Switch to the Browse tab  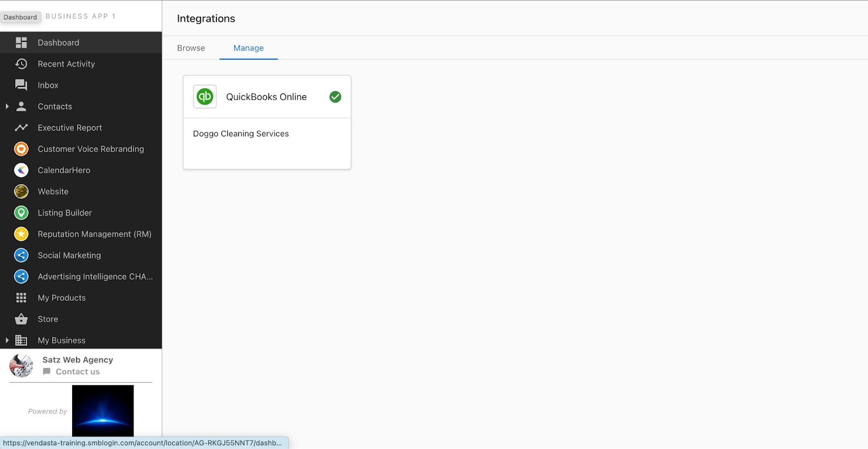pos(191,48)
